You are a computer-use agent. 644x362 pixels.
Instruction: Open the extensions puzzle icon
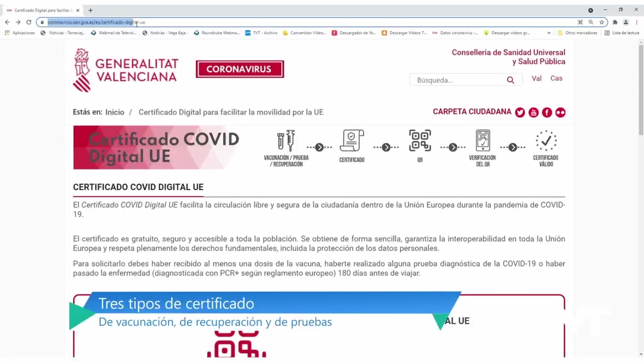point(615,22)
